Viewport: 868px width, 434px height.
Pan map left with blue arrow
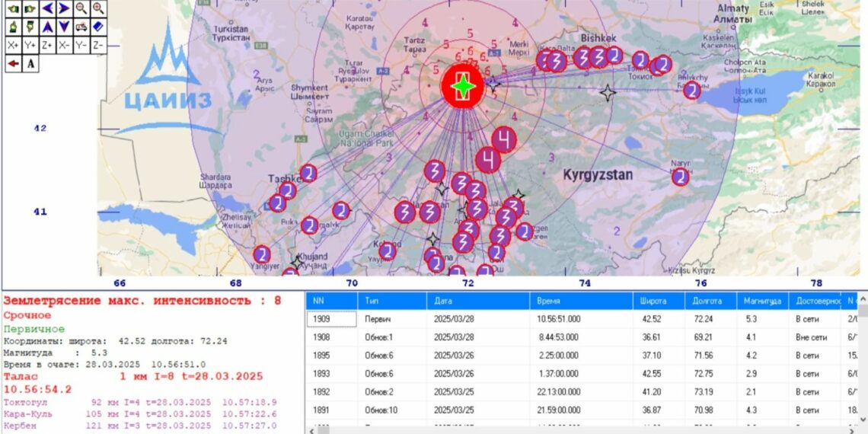(x=47, y=8)
